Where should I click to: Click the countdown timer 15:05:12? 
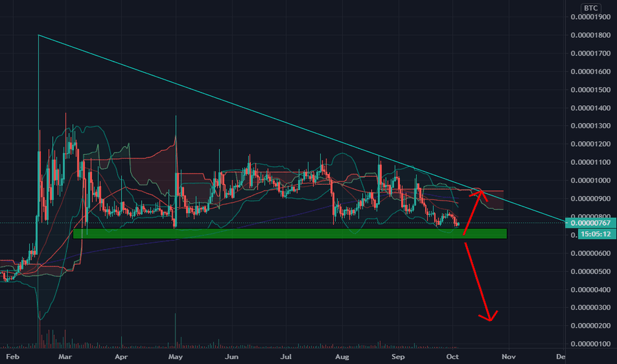(596, 234)
